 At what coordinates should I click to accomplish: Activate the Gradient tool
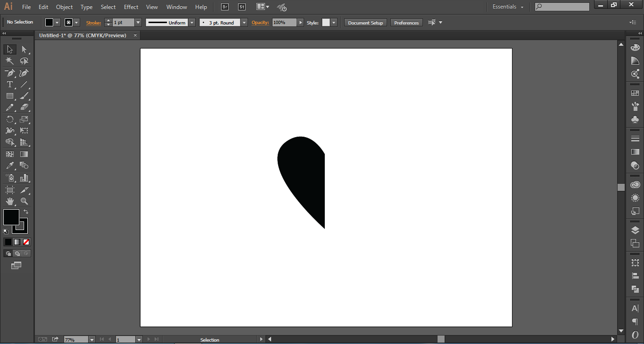point(25,154)
